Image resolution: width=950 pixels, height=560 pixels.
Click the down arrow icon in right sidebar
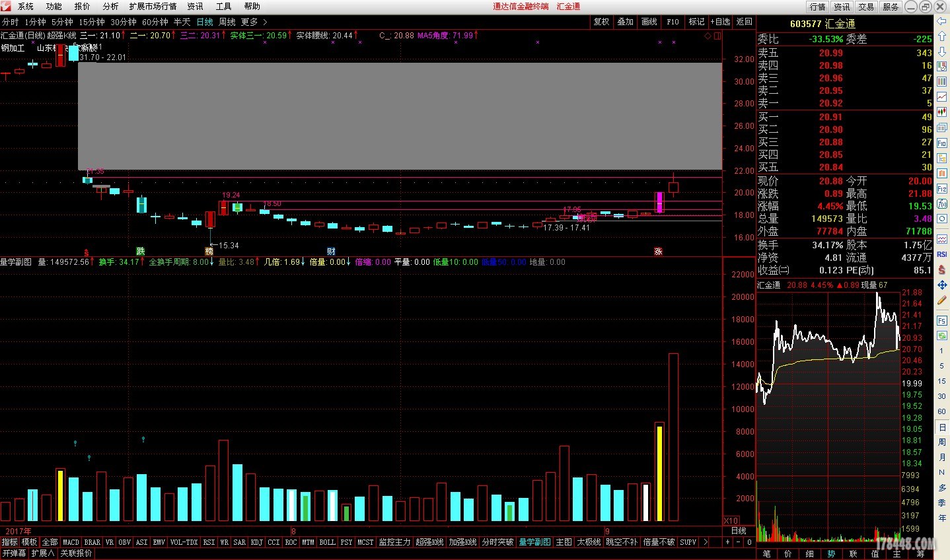(942, 51)
